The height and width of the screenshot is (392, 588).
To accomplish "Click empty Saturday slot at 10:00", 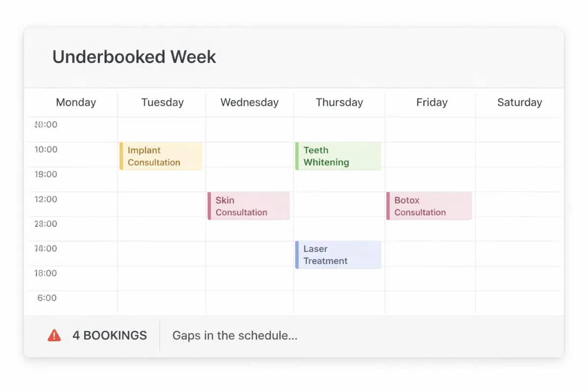I will (x=518, y=154).
